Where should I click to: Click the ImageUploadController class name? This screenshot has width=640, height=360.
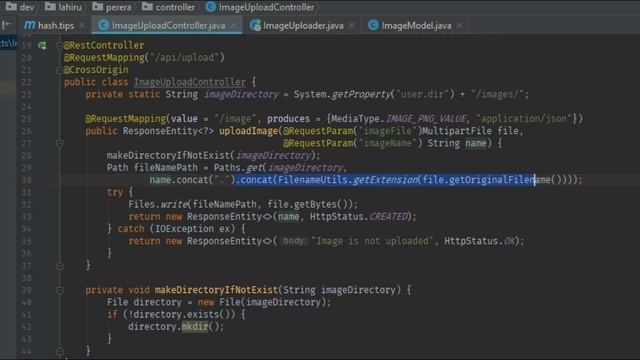pyautogui.click(x=190, y=82)
